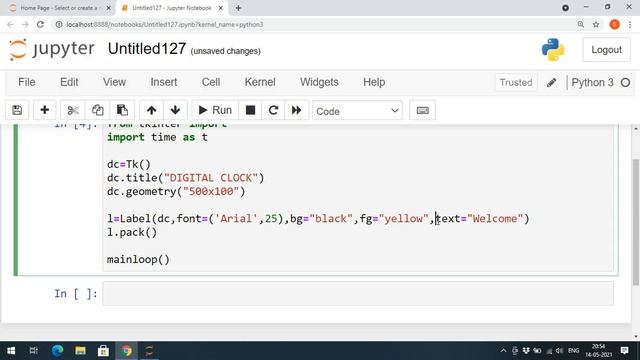Click the ENG language indicator
Viewport: 640px width, 360px height.
click(573, 351)
